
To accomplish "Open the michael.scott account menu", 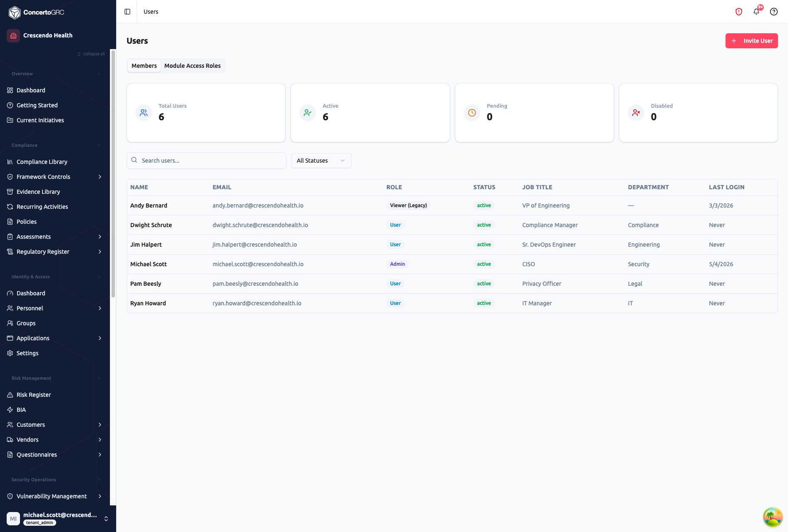I will point(58,519).
